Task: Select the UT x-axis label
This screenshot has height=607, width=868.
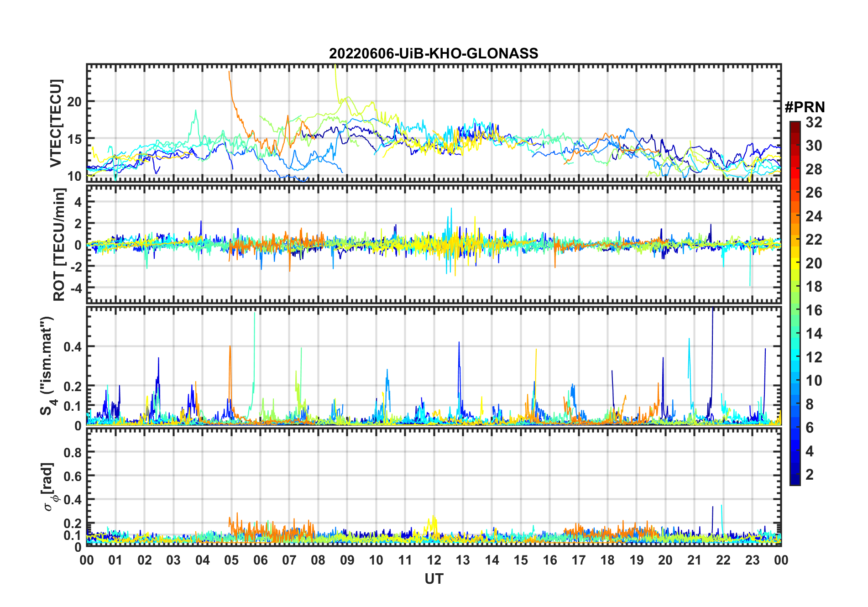Action: point(434,579)
